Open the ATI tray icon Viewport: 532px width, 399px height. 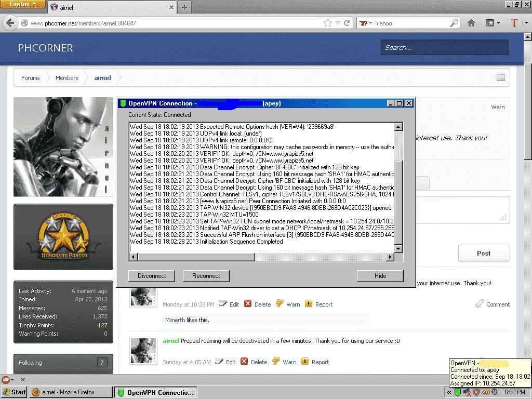point(486,392)
